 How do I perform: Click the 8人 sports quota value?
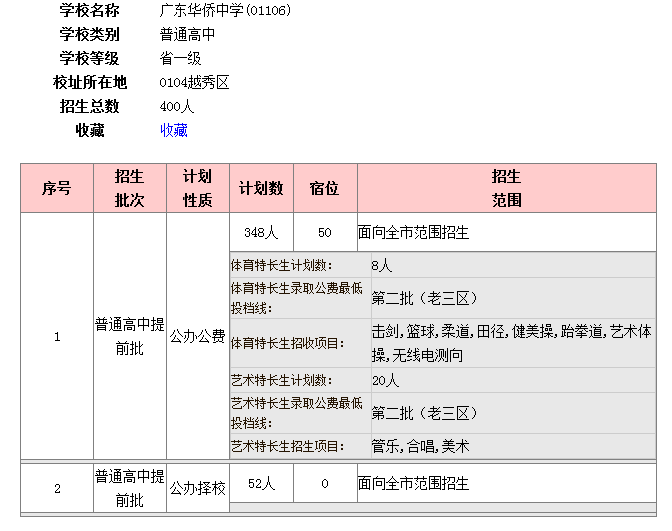click(381, 265)
